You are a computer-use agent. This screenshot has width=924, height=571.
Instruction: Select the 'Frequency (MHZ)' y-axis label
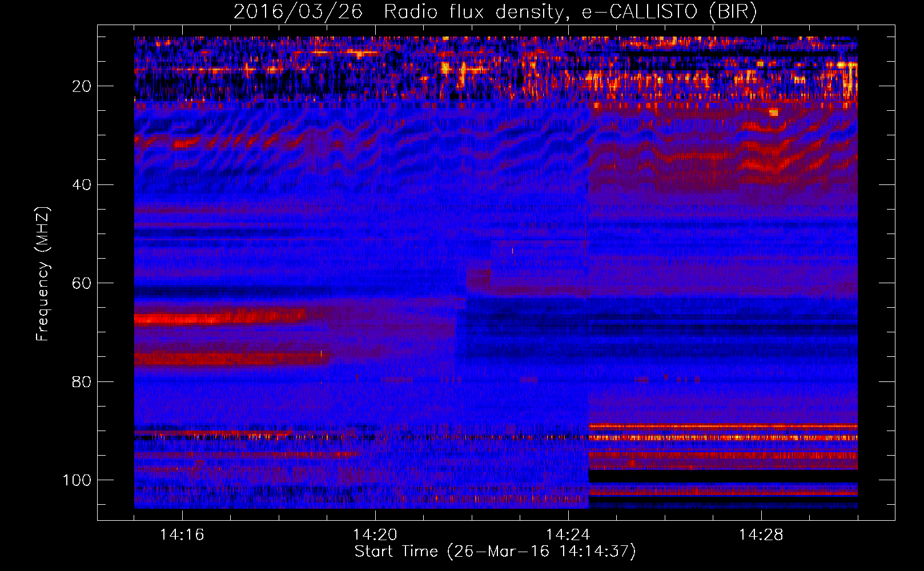click(x=43, y=274)
